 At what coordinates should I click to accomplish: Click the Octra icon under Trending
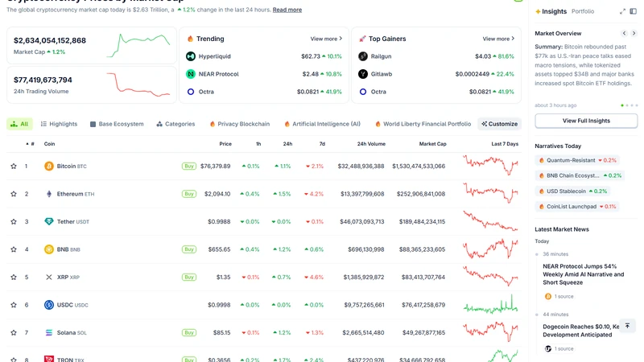tap(191, 92)
